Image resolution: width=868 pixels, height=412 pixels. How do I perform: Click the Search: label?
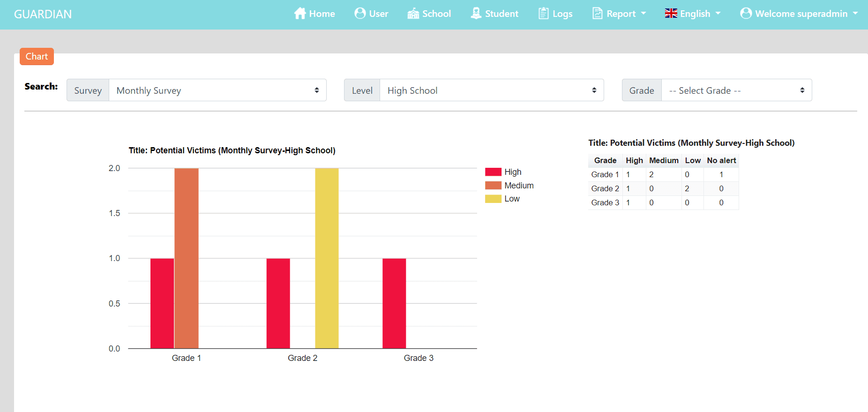41,86
